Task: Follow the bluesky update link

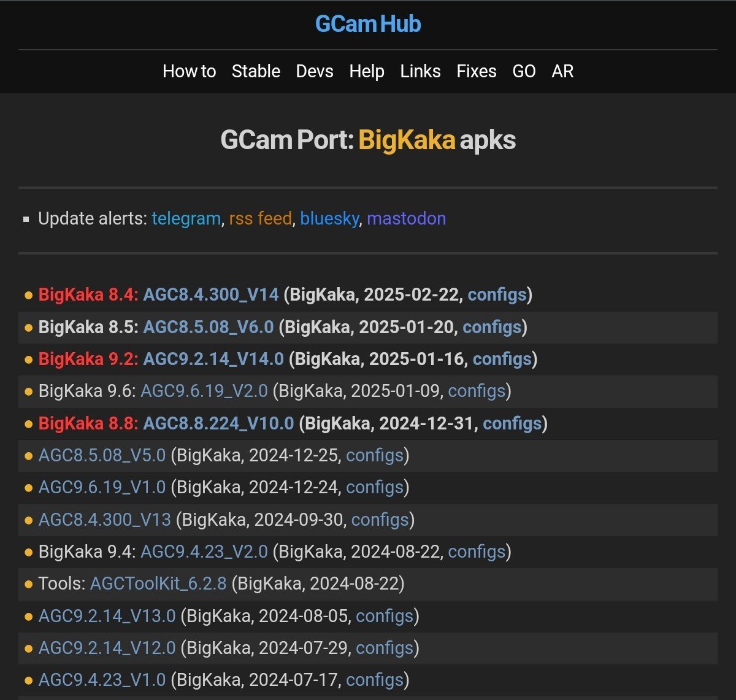Action: coord(329,218)
